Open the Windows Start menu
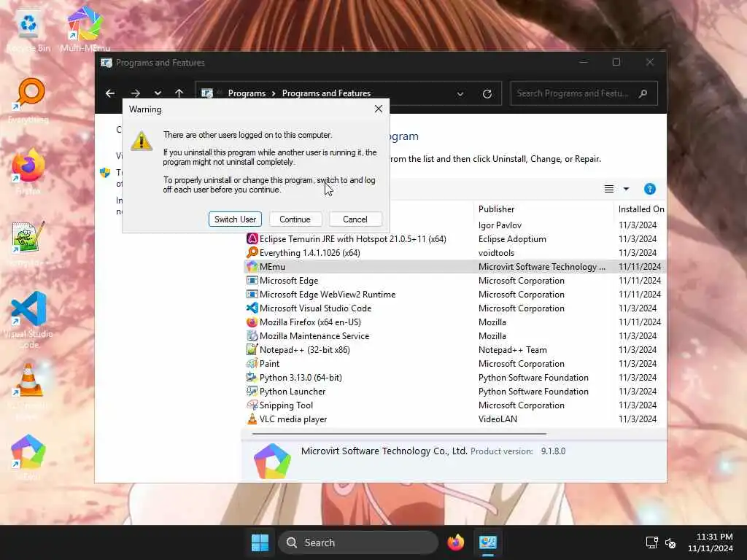Viewport: 747px width, 560px height. [x=260, y=542]
